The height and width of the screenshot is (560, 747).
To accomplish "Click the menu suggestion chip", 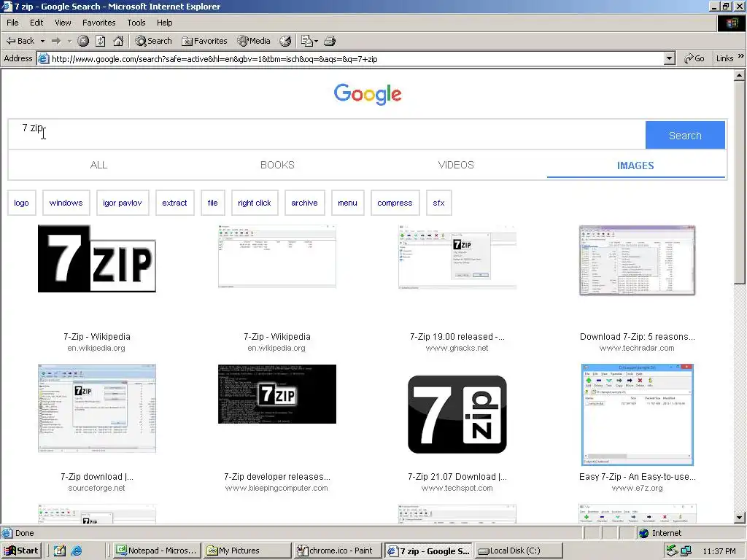I will [347, 203].
